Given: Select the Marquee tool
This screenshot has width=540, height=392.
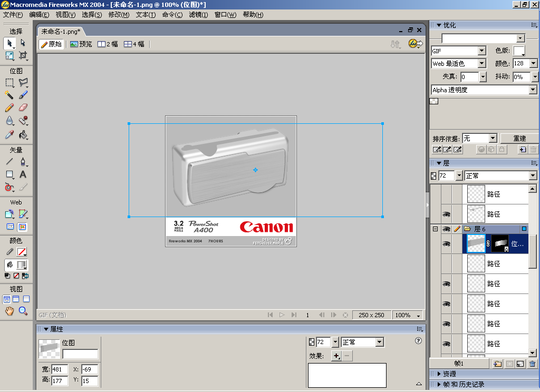Looking at the screenshot, I should (x=9, y=82).
